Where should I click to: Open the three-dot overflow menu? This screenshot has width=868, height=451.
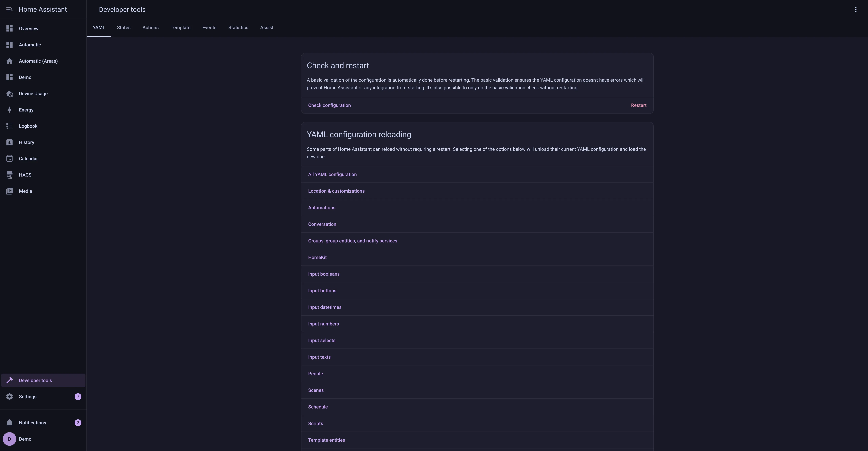click(x=855, y=9)
